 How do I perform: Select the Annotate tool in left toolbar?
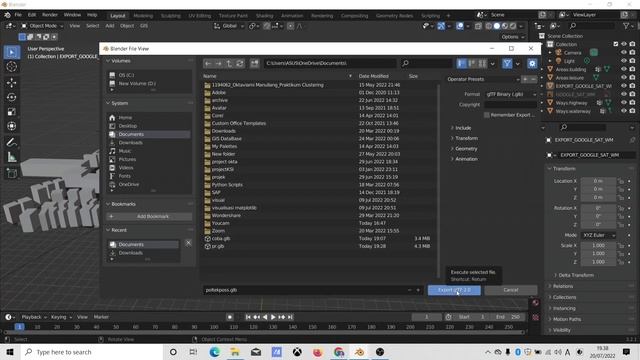[11, 142]
